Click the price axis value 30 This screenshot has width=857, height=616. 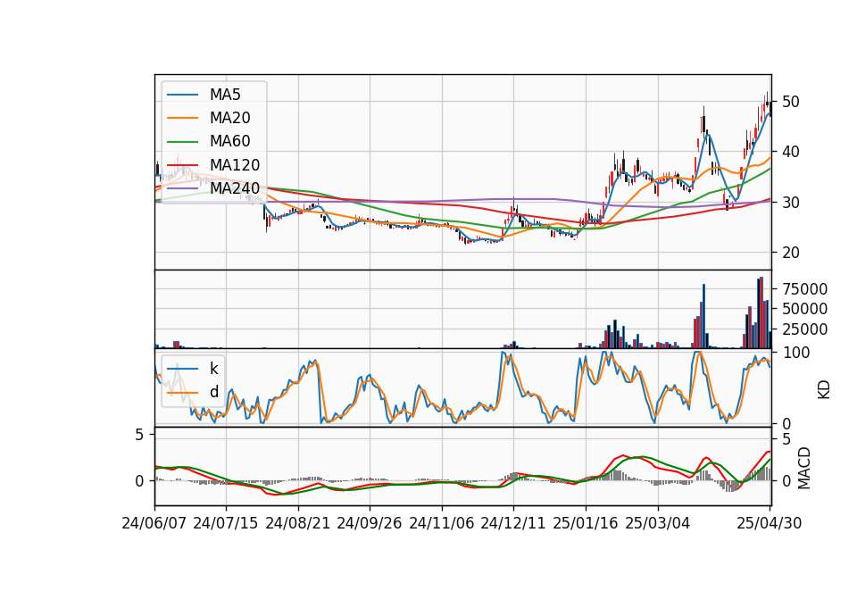[791, 203]
